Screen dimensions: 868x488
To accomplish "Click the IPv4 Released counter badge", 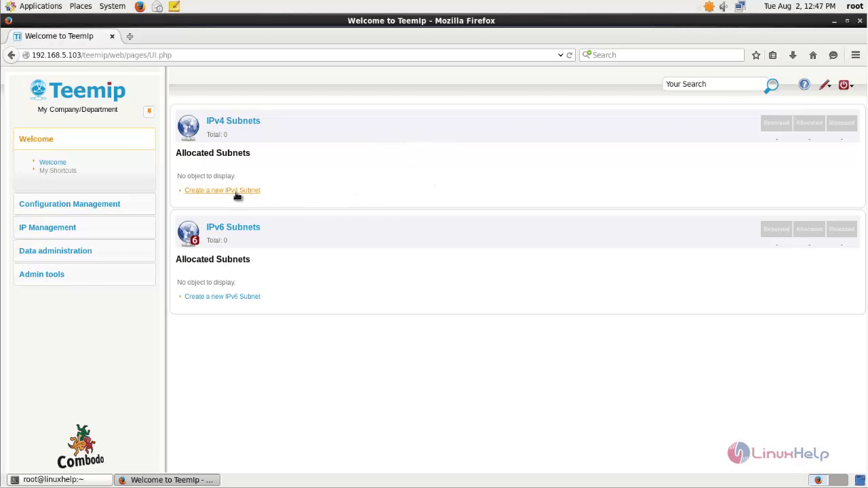I will pos(842,123).
